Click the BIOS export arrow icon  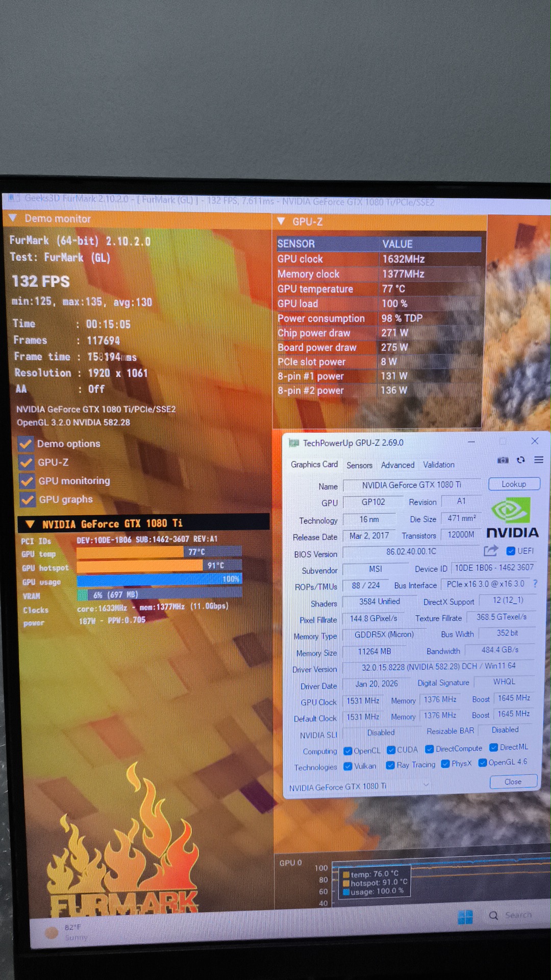click(x=491, y=551)
